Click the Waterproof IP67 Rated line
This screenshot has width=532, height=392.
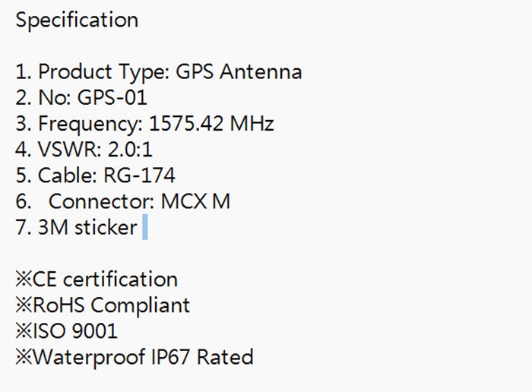point(143,357)
